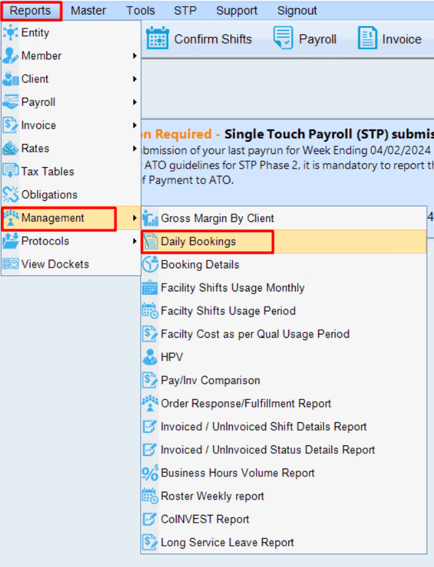The width and height of the screenshot is (434, 567).
Task: Click the HPV person icon
Action: click(150, 357)
